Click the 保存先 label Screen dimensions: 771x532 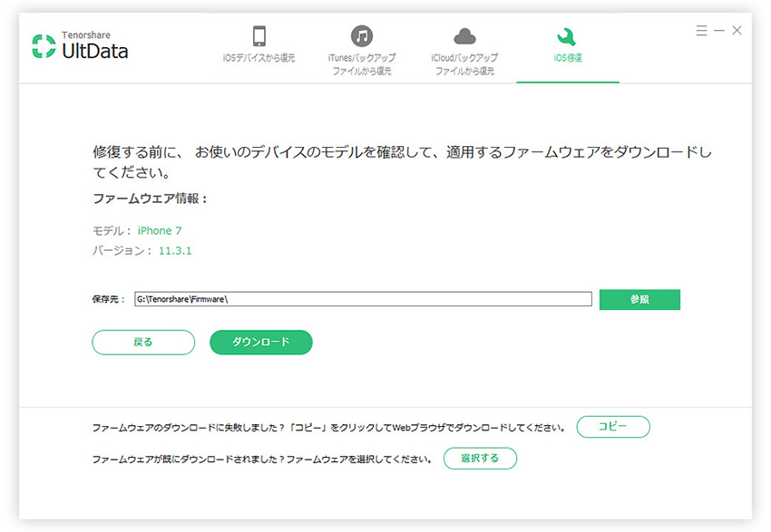(108, 299)
